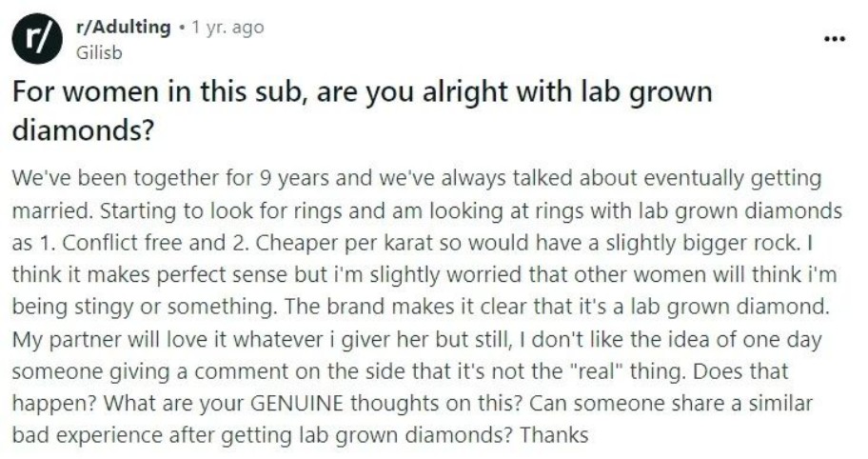Open the post titled about lab grown diamonds
This screenshot has width=868, height=459.
pyautogui.click(x=362, y=110)
